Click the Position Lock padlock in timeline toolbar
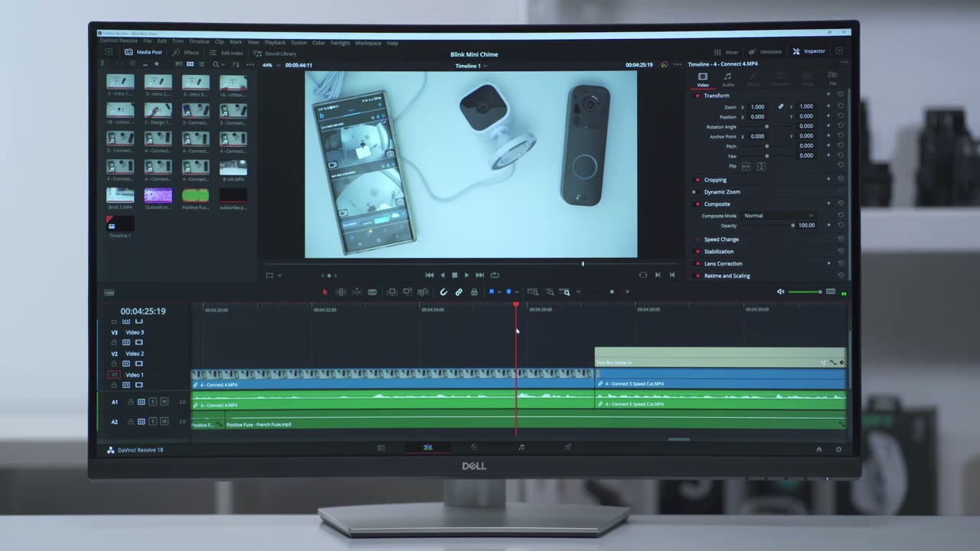Viewport: 980px width, 551px height. [474, 292]
